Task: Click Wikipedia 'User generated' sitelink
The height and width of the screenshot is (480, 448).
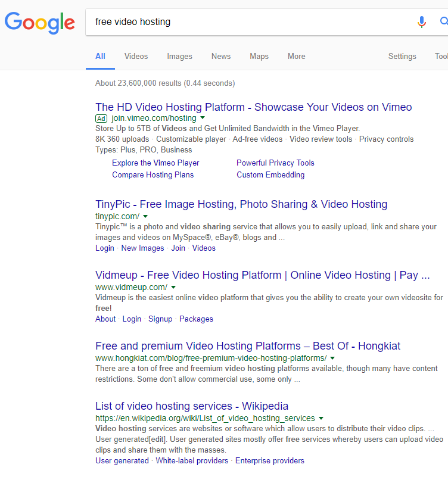Action: click(122, 461)
